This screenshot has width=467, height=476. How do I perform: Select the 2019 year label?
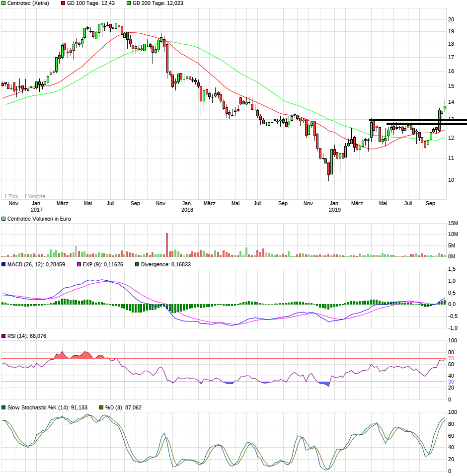(x=334, y=210)
